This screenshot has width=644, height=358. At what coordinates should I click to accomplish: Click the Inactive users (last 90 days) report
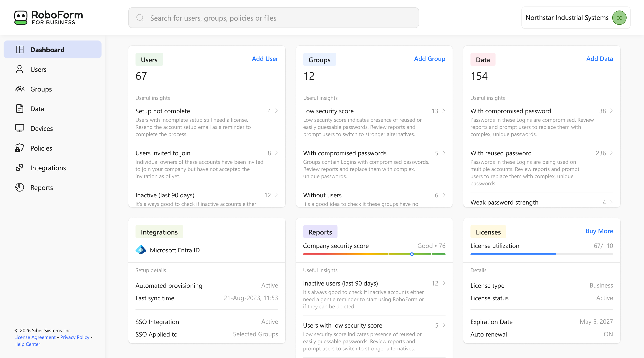pyautogui.click(x=374, y=295)
